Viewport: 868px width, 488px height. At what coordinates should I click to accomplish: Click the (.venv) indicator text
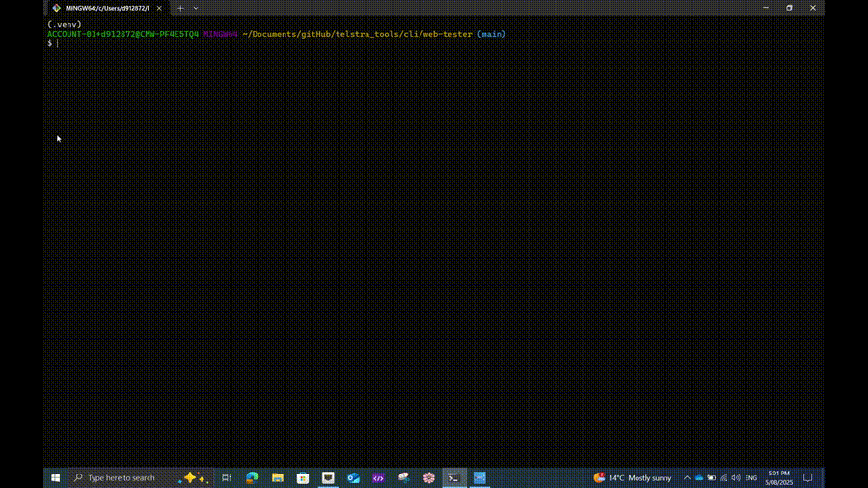point(65,24)
